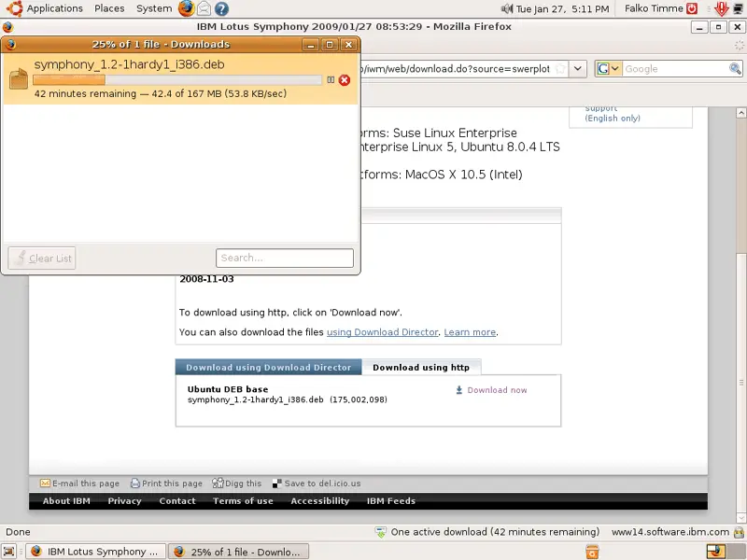
Task: Click the Google search magnifier icon
Action: point(735,69)
